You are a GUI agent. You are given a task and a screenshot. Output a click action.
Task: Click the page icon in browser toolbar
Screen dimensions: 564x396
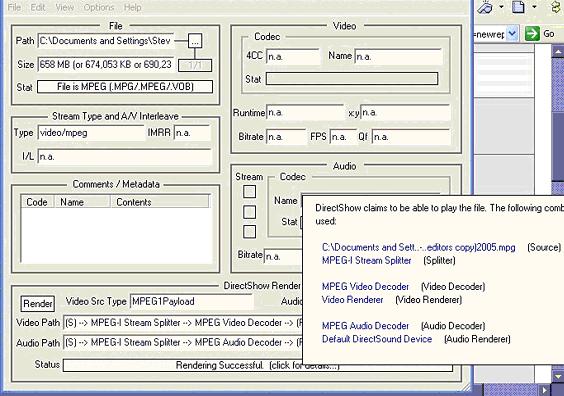518,6
